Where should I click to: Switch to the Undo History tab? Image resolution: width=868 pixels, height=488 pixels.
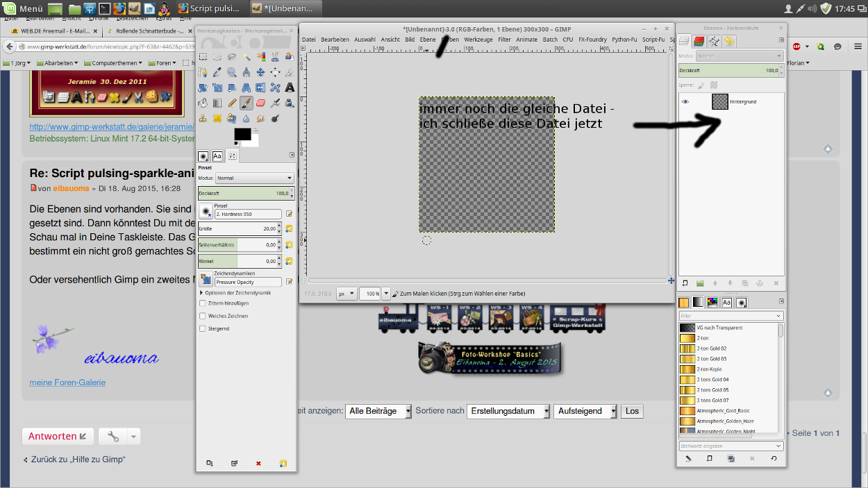729,42
